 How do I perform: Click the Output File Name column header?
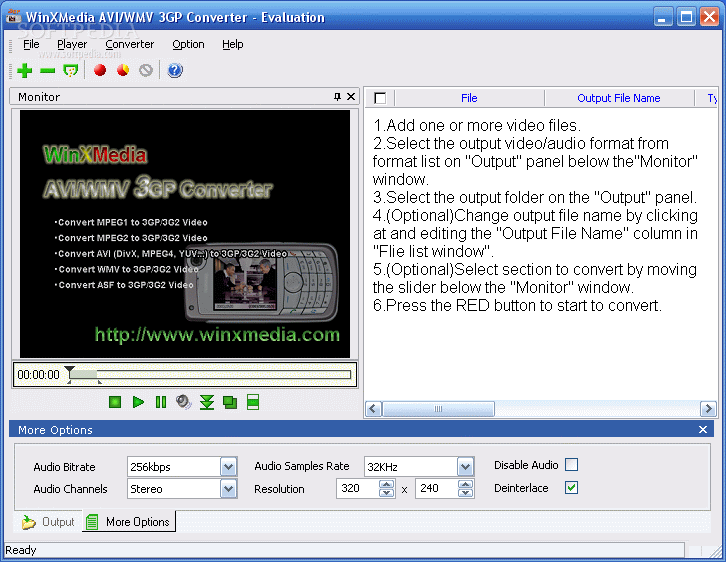619,98
